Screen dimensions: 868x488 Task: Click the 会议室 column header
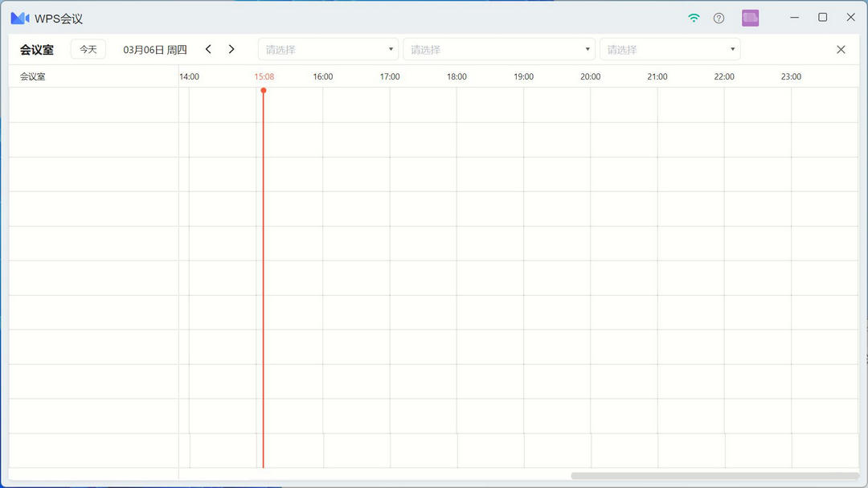pyautogui.click(x=32, y=76)
